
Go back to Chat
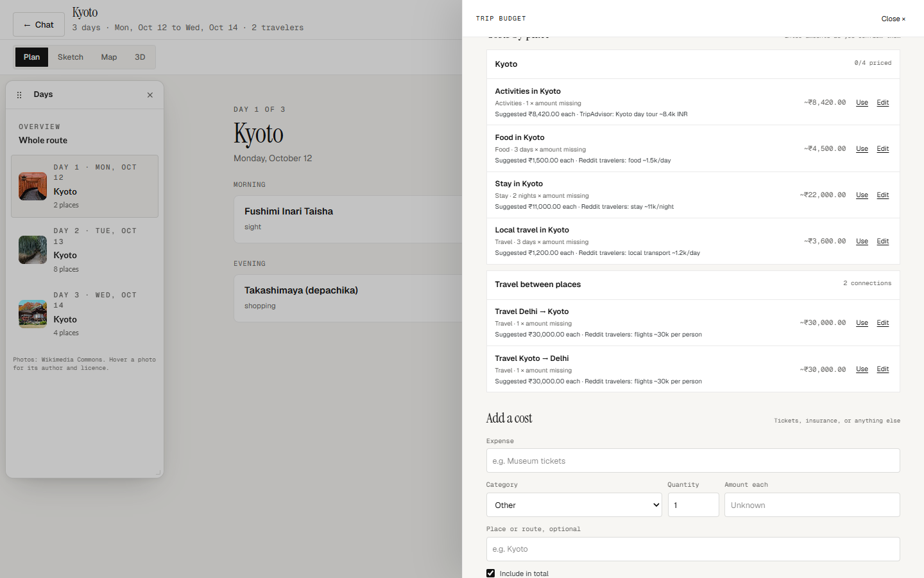pyautogui.click(x=38, y=24)
